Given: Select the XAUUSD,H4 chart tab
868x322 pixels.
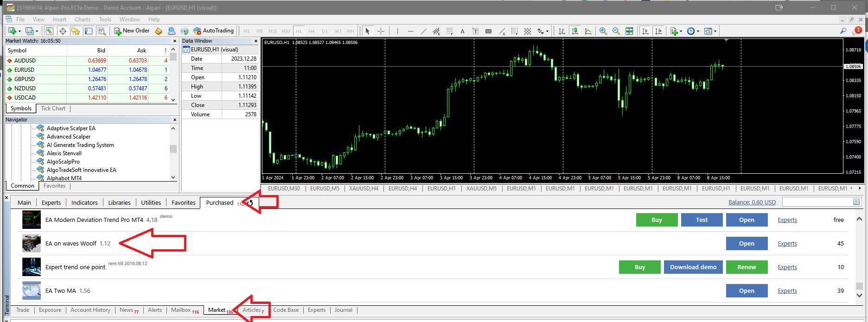Looking at the screenshot, I should click(x=364, y=189).
